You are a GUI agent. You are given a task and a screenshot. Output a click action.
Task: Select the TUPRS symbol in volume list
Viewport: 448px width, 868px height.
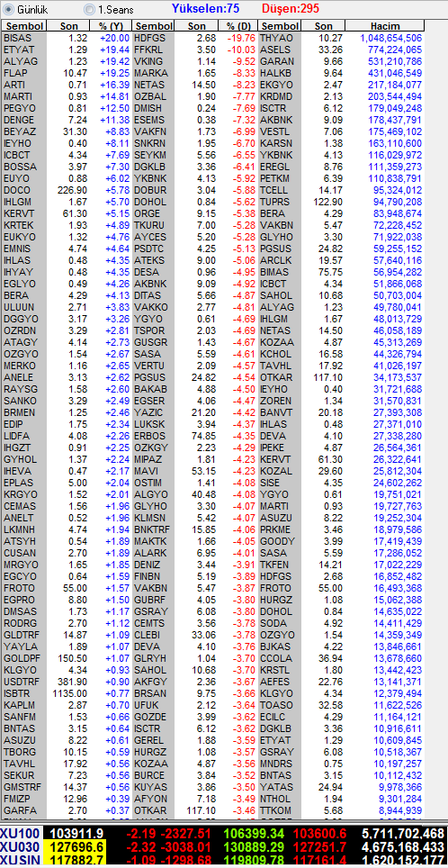click(x=280, y=202)
